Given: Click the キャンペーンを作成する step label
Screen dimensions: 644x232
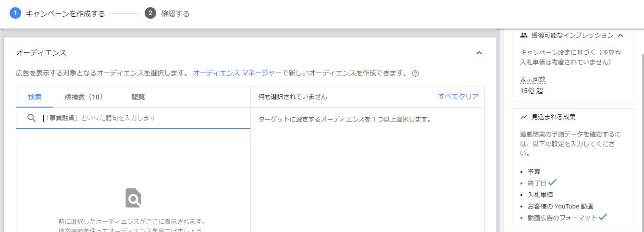Looking at the screenshot, I should pos(65,14).
